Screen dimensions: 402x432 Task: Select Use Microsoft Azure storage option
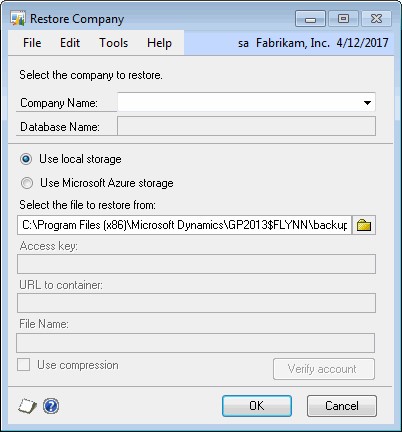[x=27, y=183]
